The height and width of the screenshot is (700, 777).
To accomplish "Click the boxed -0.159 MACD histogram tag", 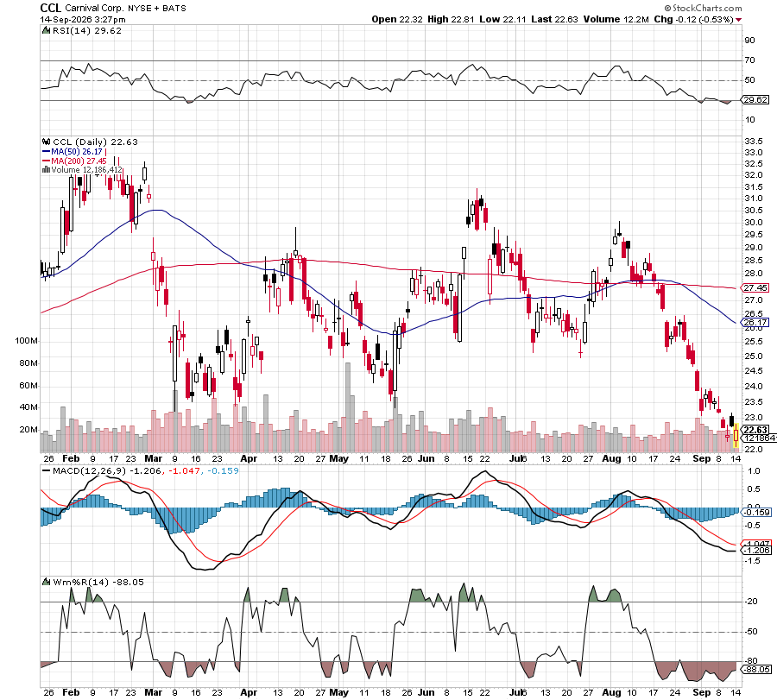I will tap(756, 512).
